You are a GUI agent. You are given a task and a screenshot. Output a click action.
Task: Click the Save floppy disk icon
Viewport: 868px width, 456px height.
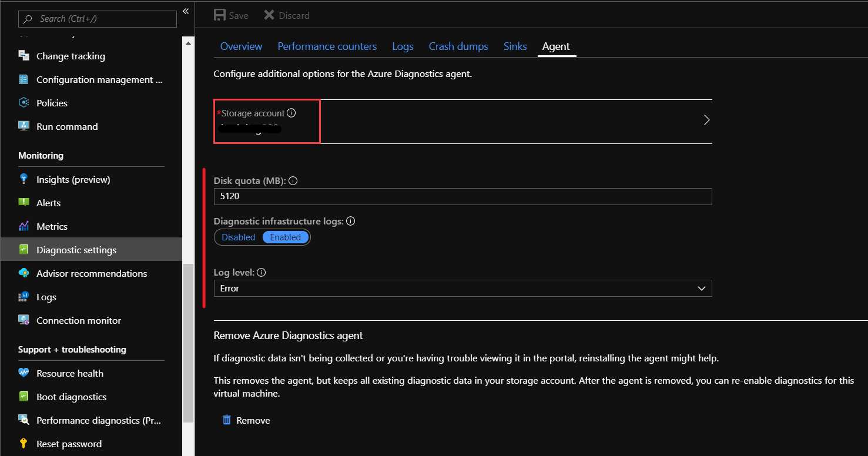click(219, 15)
